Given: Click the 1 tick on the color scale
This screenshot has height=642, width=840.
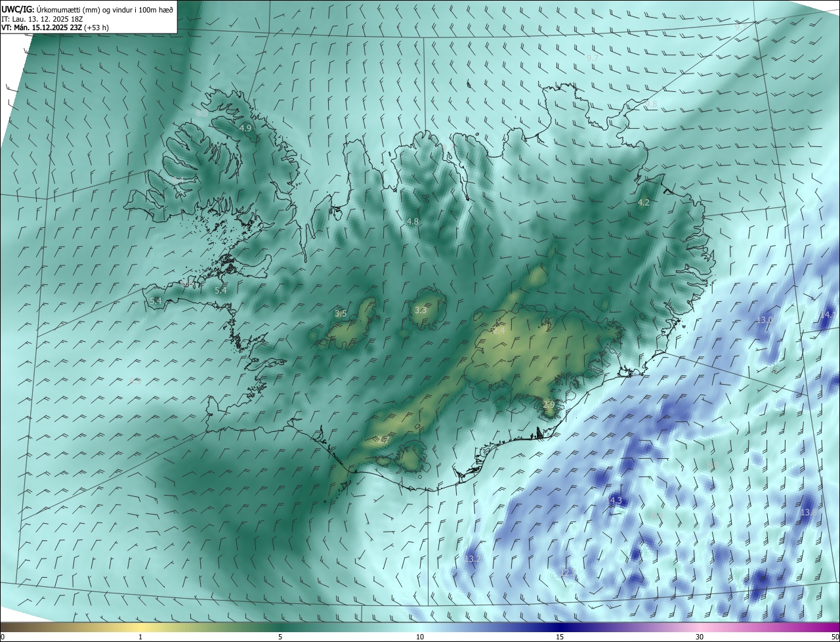Looking at the screenshot, I should (140, 637).
